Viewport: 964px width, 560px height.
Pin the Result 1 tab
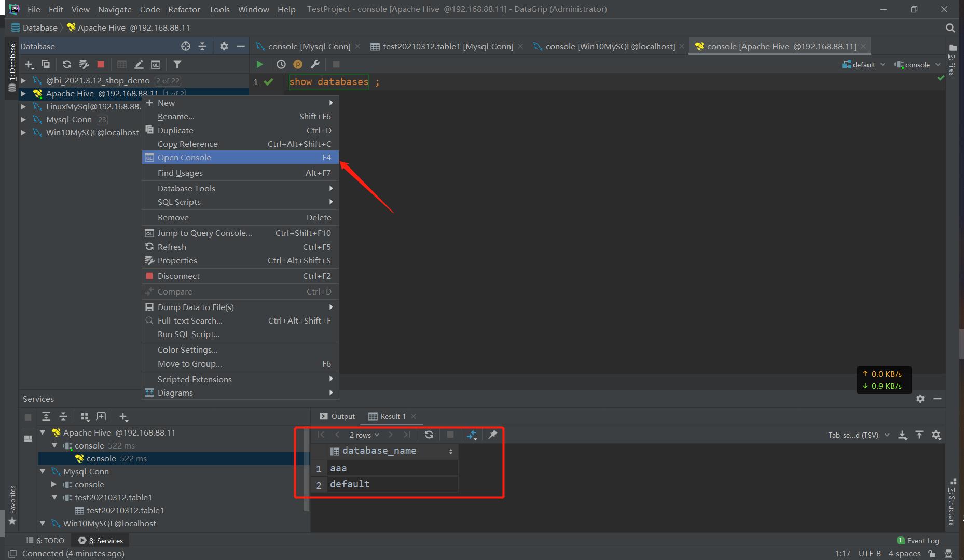tap(493, 435)
